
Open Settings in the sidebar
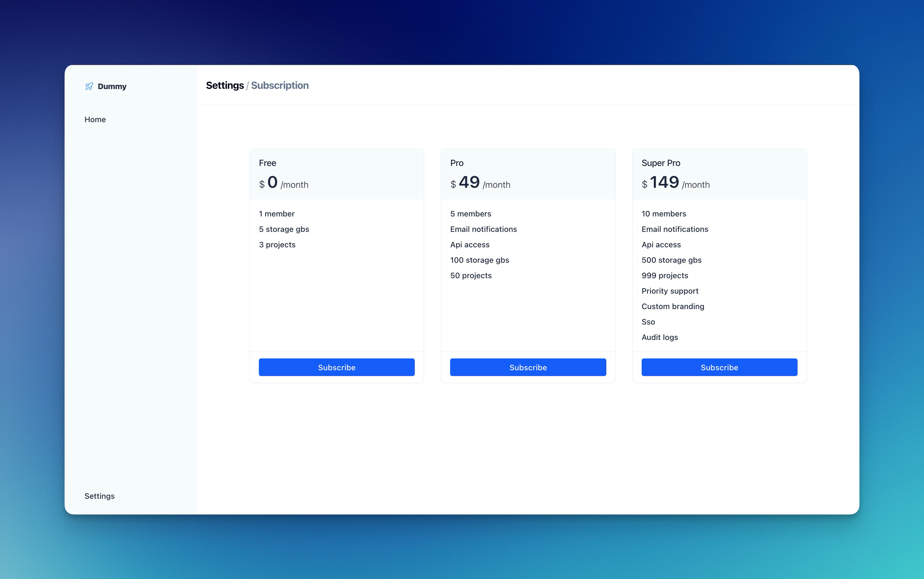99,496
